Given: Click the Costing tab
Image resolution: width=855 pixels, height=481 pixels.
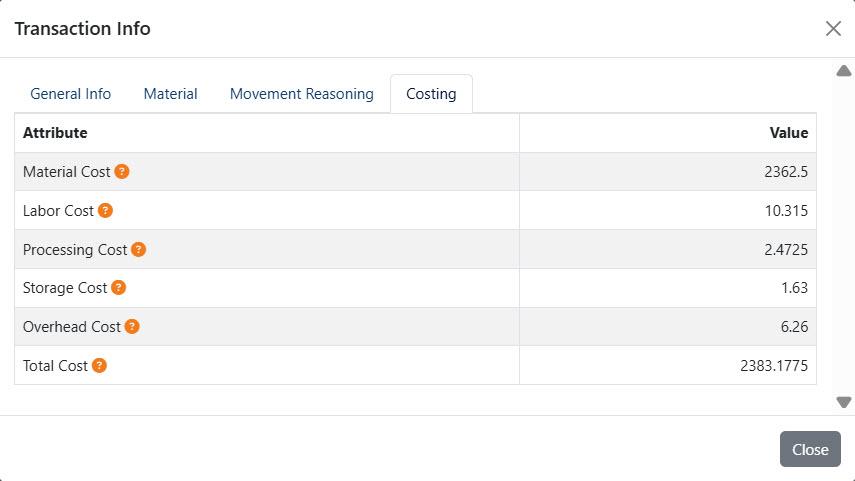Looking at the screenshot, I should [431, 94].
